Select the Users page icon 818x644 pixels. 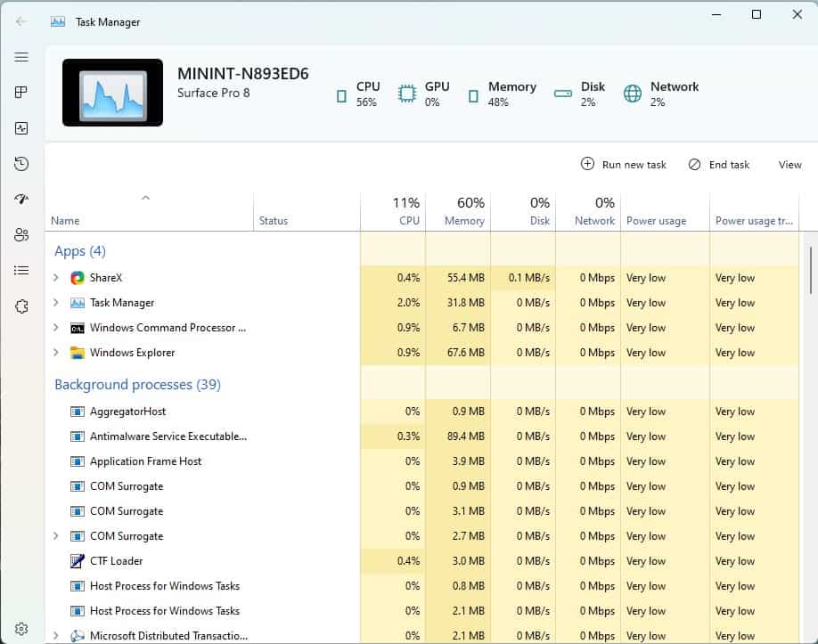point(21,234)
